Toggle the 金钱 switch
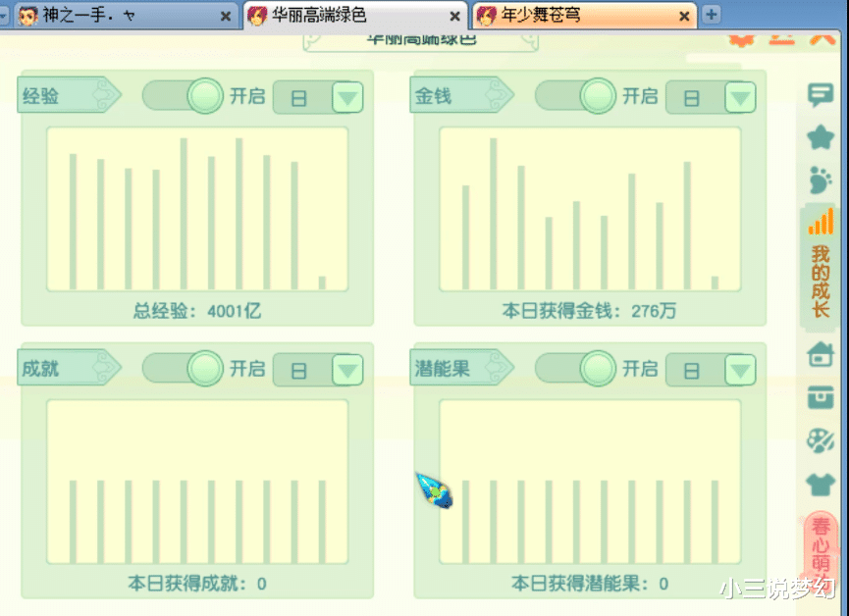The image size is (849, 616). (x=575, y=96)
